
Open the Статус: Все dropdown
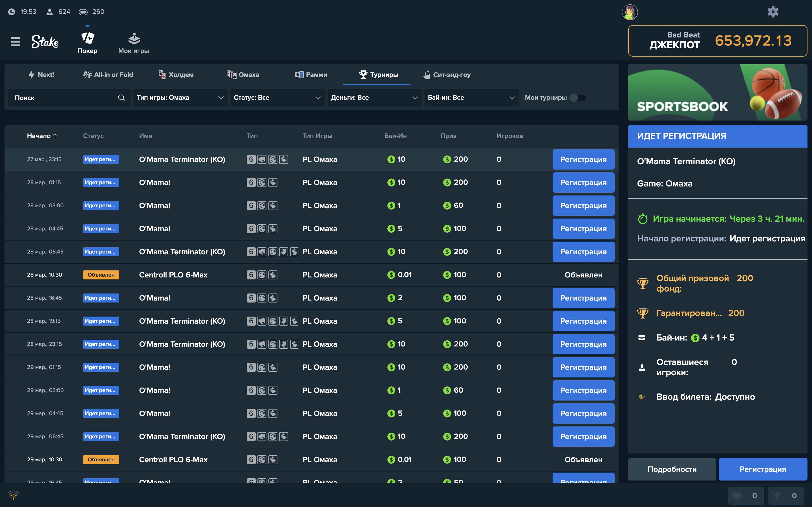[277, 97]
